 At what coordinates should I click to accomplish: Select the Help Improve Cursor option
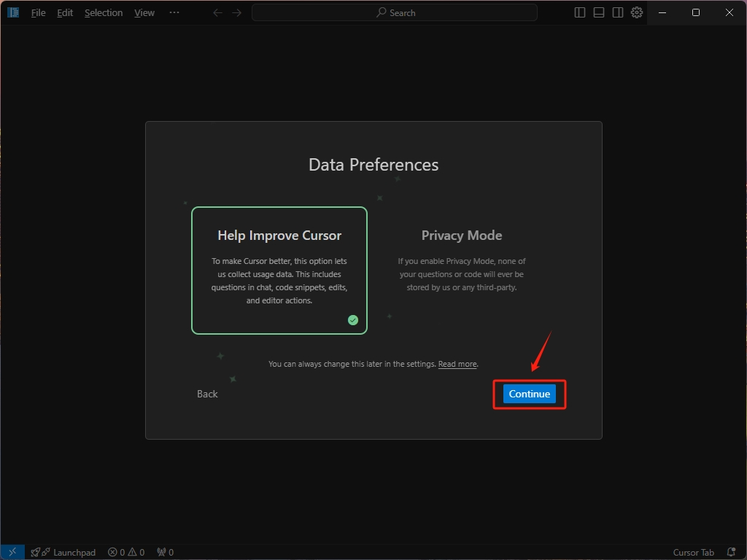point(279,271)
